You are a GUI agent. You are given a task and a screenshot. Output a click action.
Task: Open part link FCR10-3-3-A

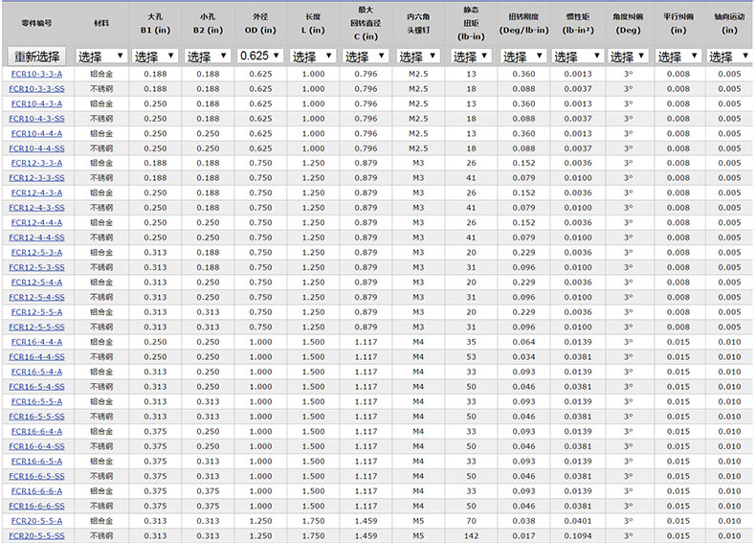[36, 74]
